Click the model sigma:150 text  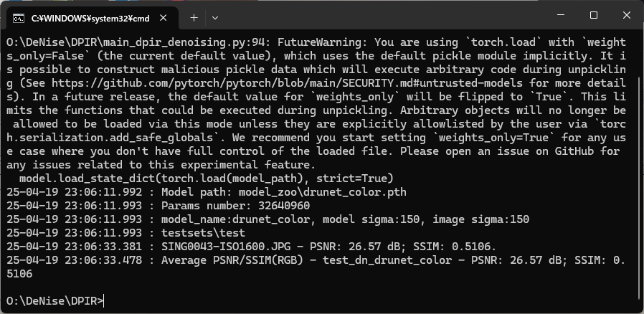[x=371, y=219]
